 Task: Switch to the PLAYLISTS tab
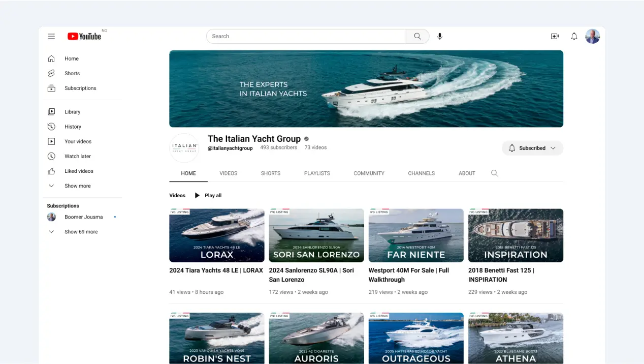coord(317,173)
